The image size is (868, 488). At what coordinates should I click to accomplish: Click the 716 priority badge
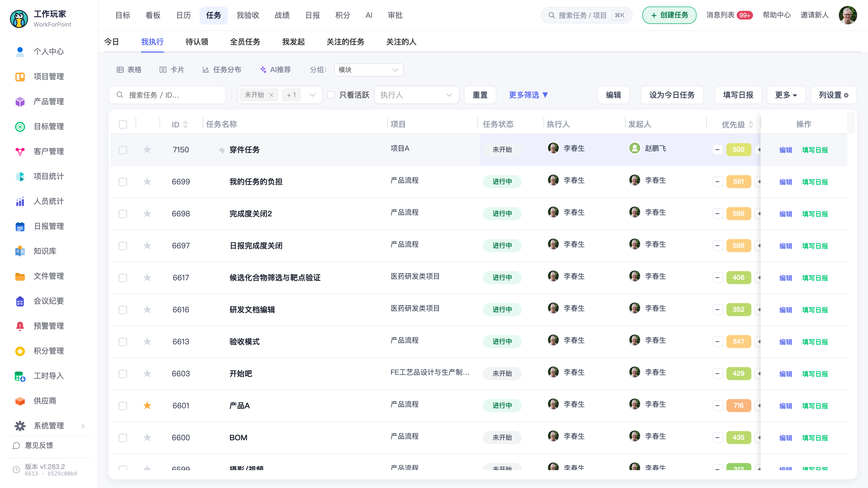click(739, 406)
